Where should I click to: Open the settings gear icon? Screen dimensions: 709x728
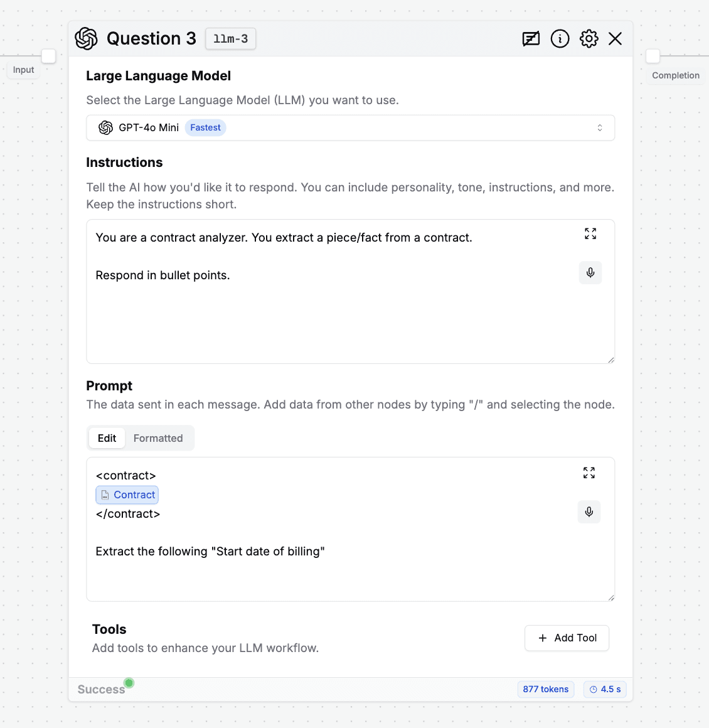point(589,38)
